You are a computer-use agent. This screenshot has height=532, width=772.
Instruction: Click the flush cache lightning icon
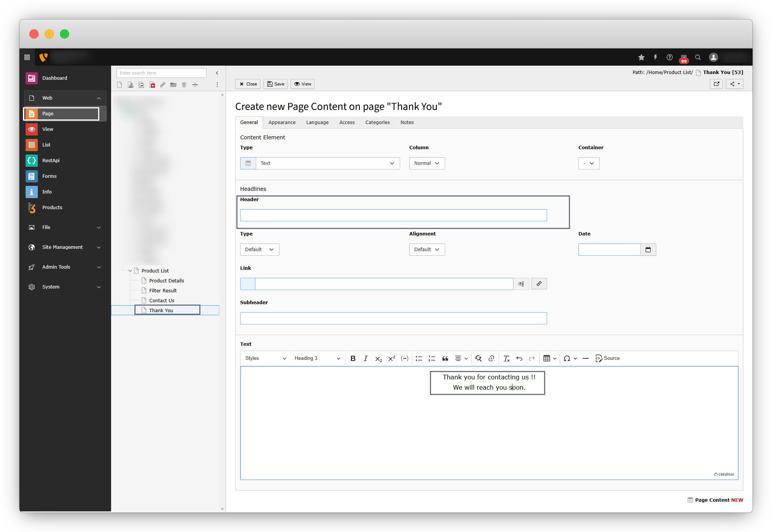click(x=655, y=57)
